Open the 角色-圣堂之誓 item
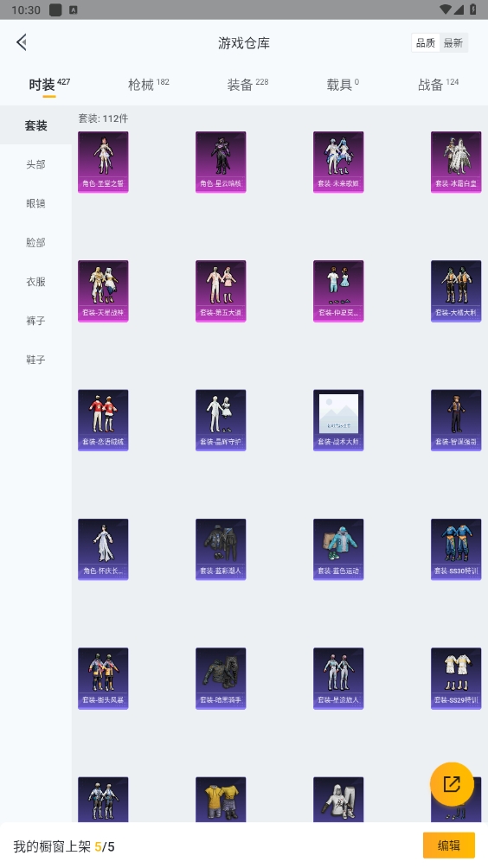The image size is (488, 868). click(103, 163)
